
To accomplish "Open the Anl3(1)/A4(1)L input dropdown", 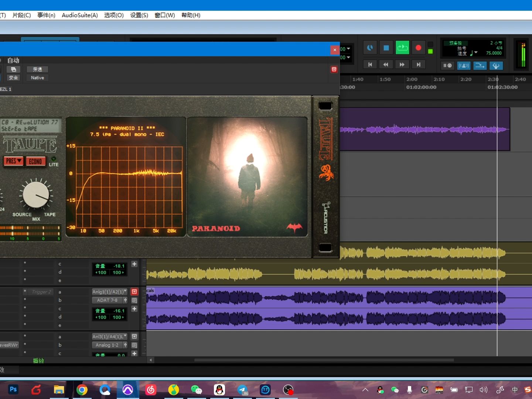I will pyautogui.click(x=109, y=337).
